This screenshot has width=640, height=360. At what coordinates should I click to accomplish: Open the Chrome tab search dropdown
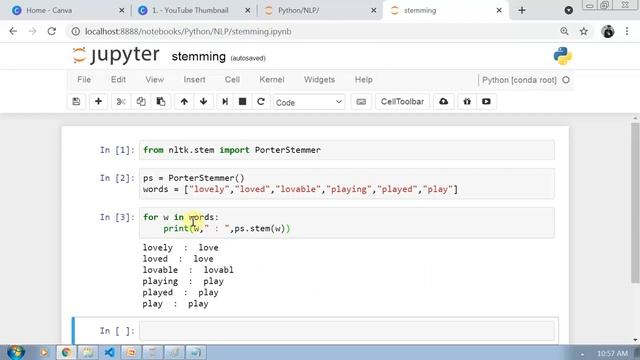click(x=569, y=11)
